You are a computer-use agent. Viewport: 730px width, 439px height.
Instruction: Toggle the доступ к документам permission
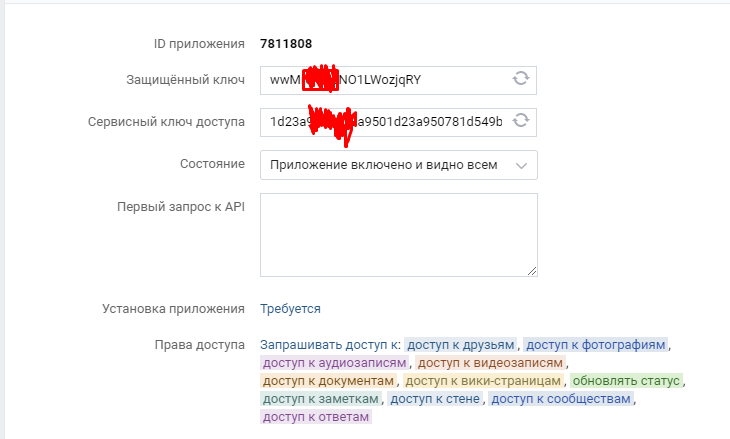329,381
